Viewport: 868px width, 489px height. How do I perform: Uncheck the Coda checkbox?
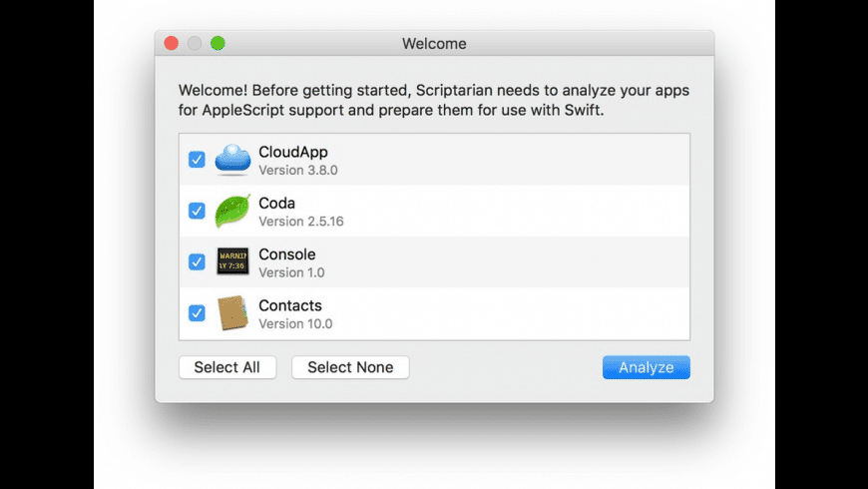click(x=197, y=211)
